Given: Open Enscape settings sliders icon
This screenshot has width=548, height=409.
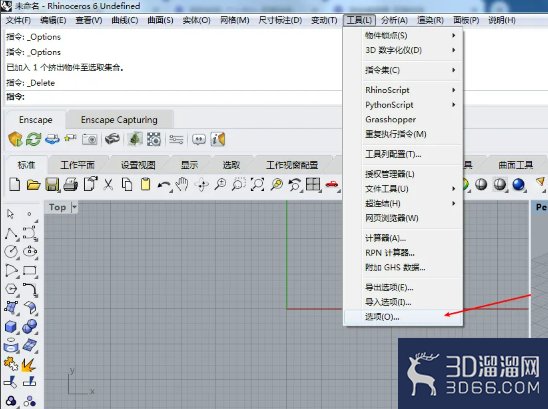Looking at the screenshot, I should [176, 139].
